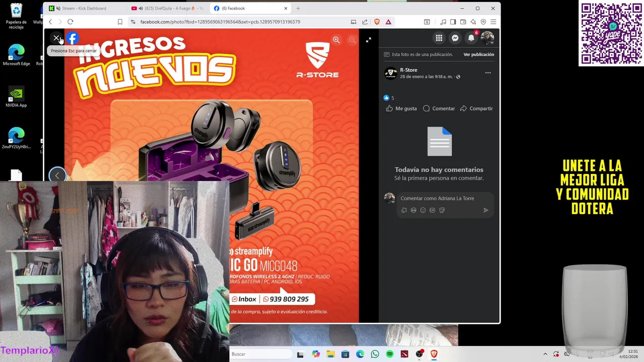
Task: Open the R-Store page name
Action: coord(409,70)
